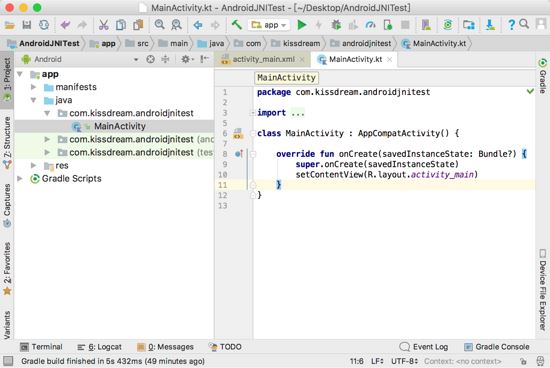Switch to MainActivity.kt editor tab
This screenshot has width=550, height=368.
coord(355,59)
